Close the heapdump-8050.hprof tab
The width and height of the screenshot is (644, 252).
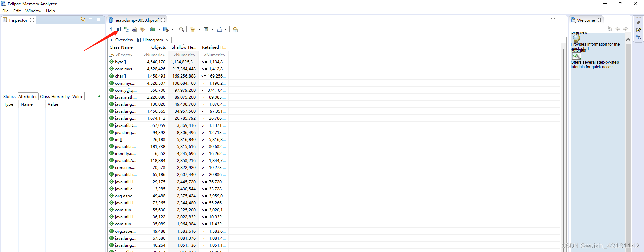pos(163,20)
